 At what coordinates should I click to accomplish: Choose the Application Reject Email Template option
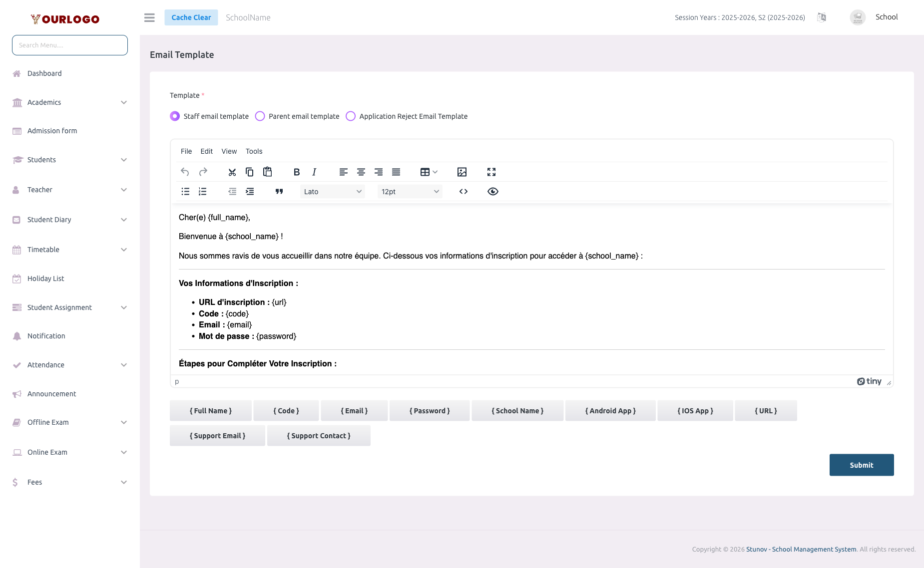[351, 116]
